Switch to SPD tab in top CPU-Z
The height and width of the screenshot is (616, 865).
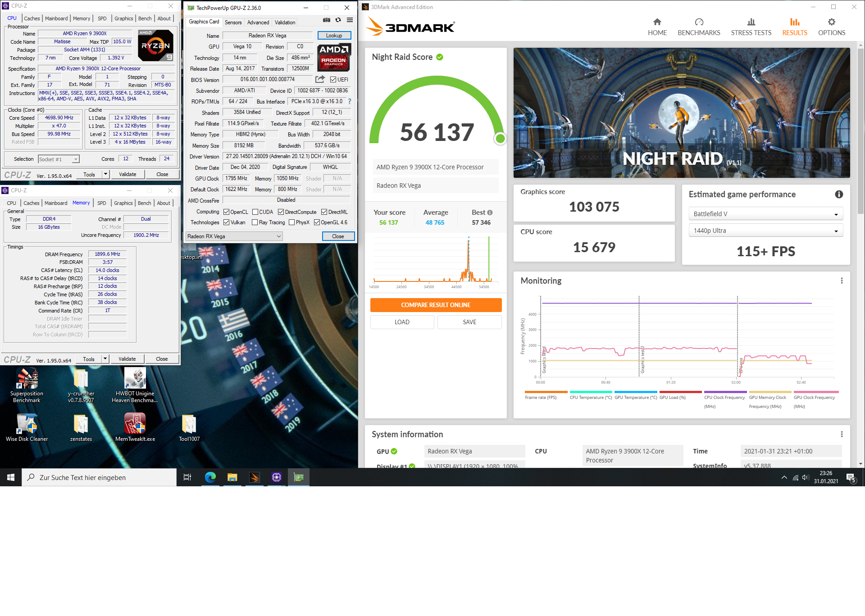(x=102, y=18)
